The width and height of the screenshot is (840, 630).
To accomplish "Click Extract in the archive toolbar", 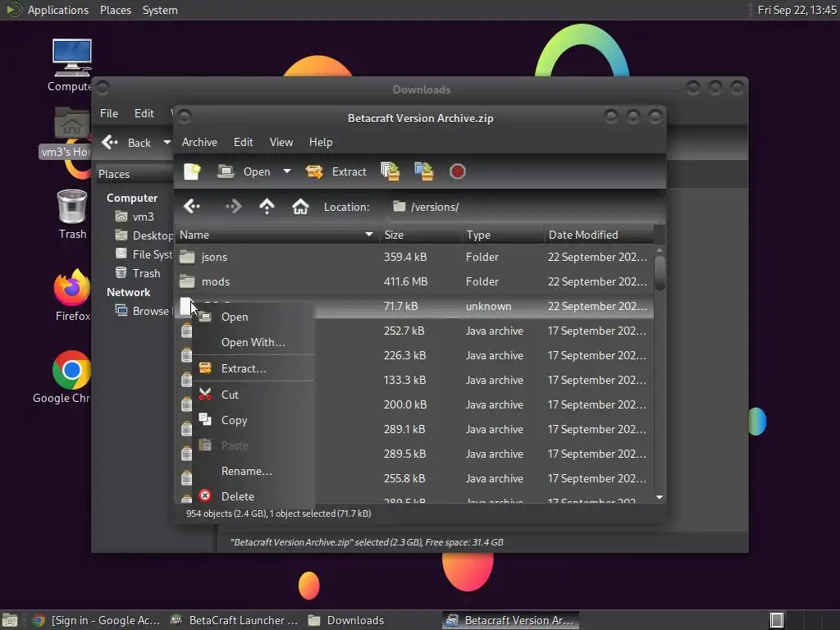I will (x=336, y=171).
